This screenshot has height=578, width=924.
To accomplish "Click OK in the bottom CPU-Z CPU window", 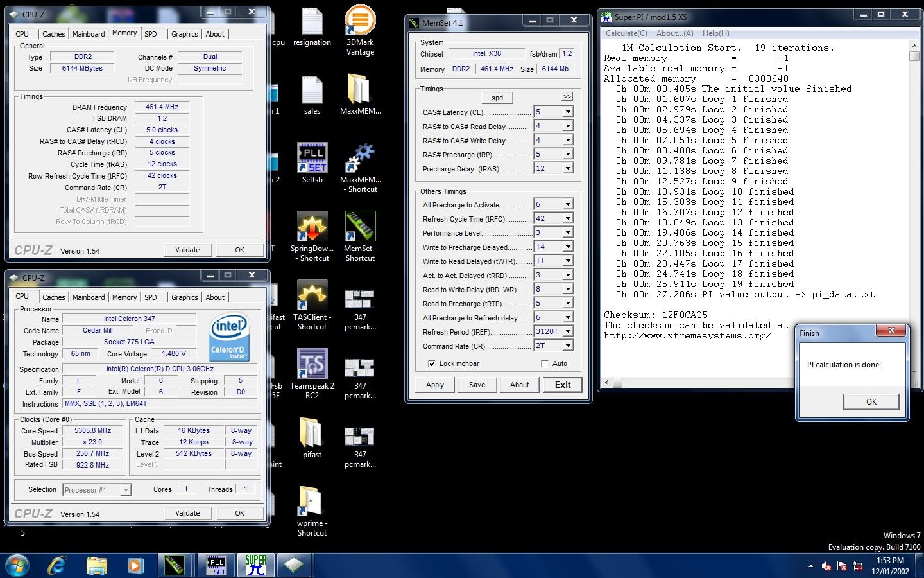I will [x=239, y=513].
